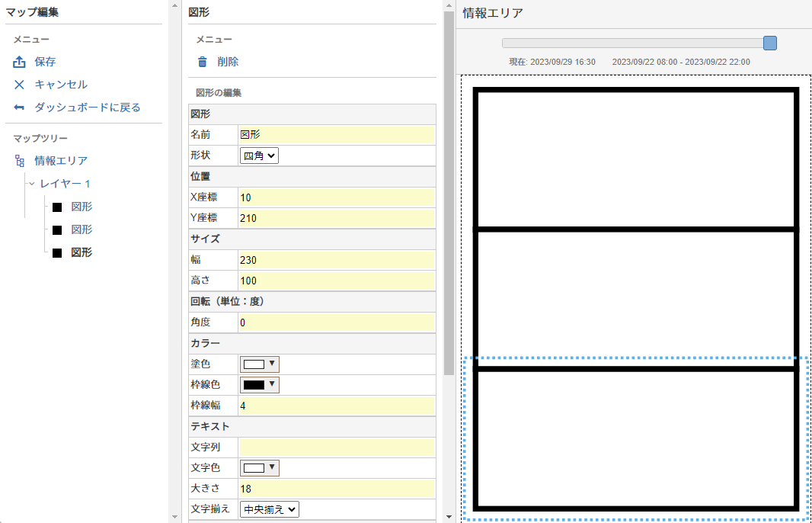Click the カラー section header

click(312, 343)
